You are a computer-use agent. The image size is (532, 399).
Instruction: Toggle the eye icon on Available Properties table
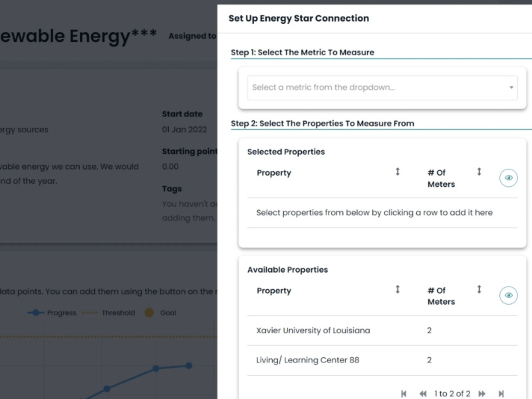[x=508, y=295]
